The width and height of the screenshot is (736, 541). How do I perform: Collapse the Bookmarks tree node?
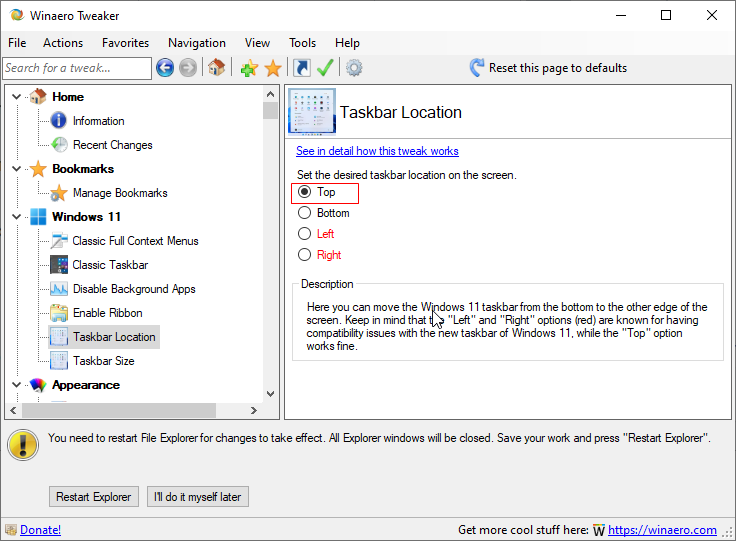(x=16, y=169)
